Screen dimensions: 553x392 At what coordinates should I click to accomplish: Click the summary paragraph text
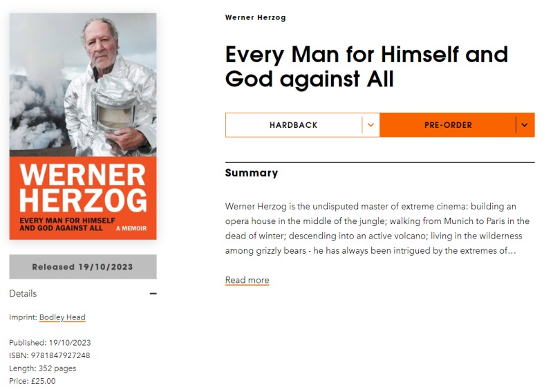coord(377,228)
